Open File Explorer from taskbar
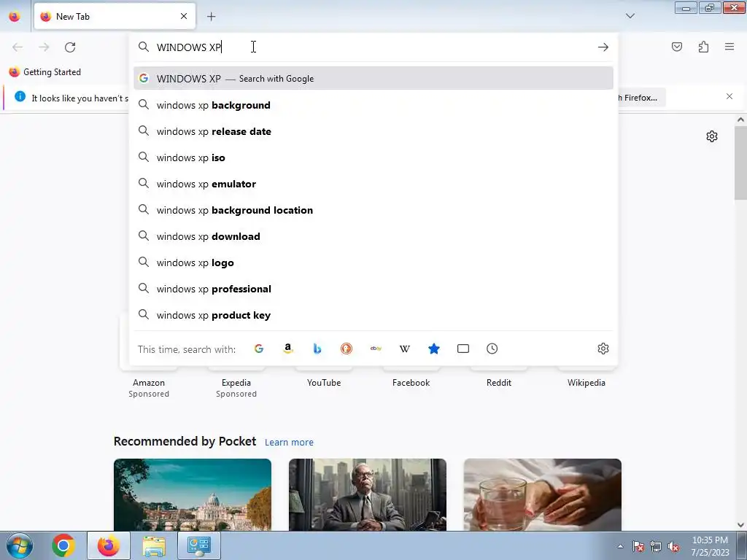Screen dimensions: 747x560 [x=154, y=545]
